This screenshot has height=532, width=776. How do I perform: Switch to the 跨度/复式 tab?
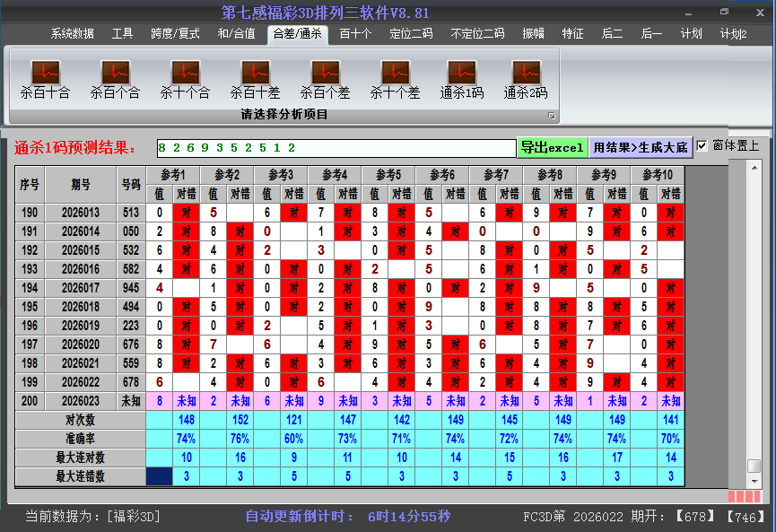[175, 34]
